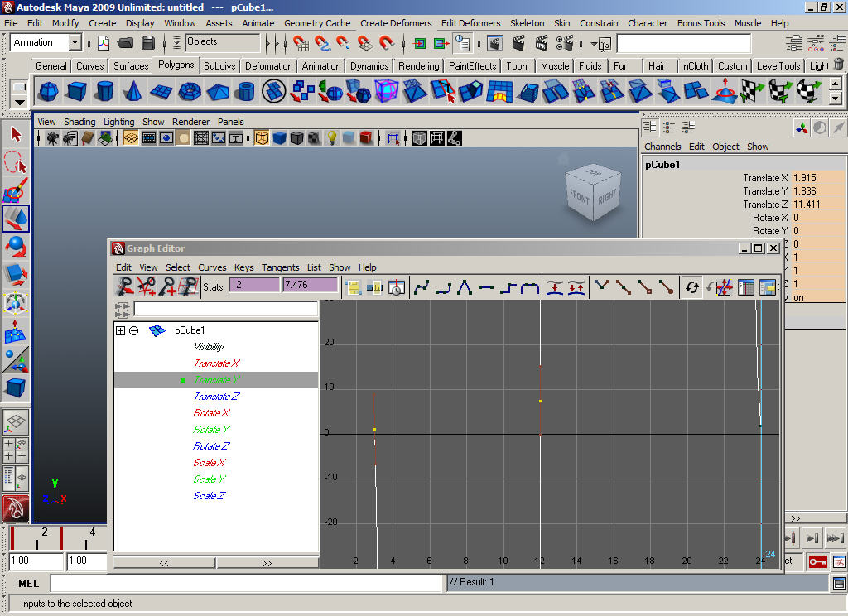Image resolution: width=848 pixels, height=616 pixels.
Task: Select the Translate Y curve in outliner
Action: point(216,380)
